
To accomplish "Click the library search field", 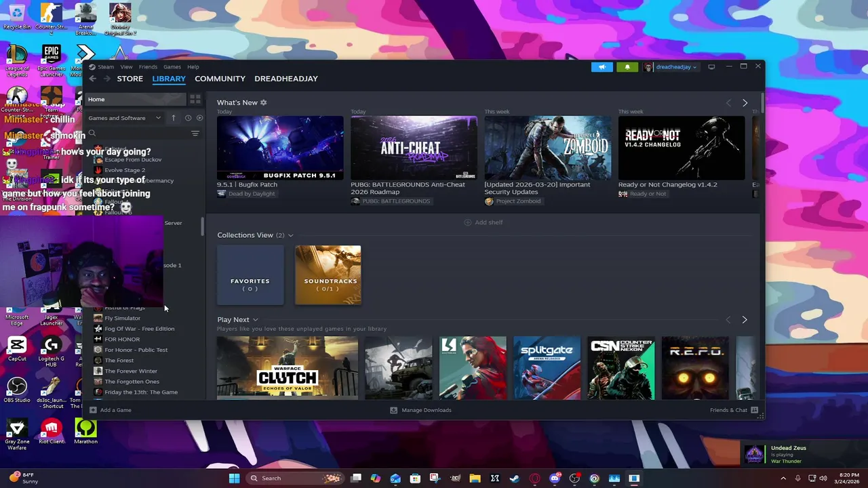I will tap(138, 134).
